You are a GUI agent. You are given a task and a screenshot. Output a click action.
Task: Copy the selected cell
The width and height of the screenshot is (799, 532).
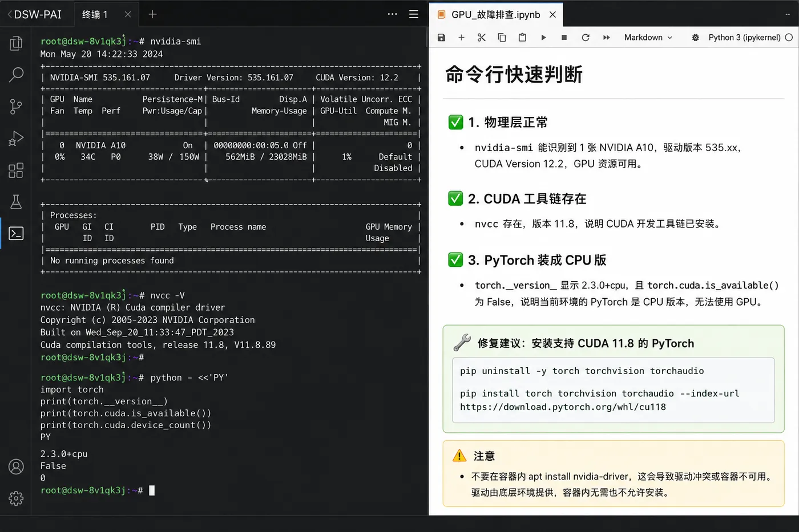(x=502, y=38)
